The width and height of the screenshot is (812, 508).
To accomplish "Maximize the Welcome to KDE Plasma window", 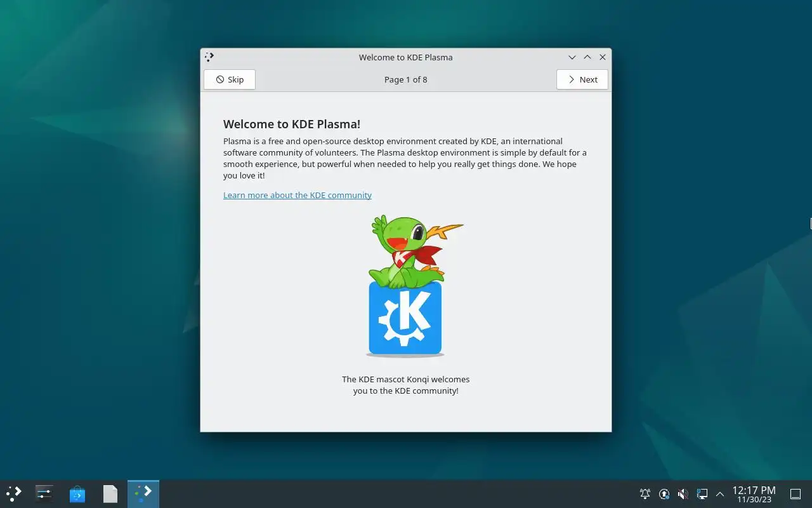I will point(587,57).
